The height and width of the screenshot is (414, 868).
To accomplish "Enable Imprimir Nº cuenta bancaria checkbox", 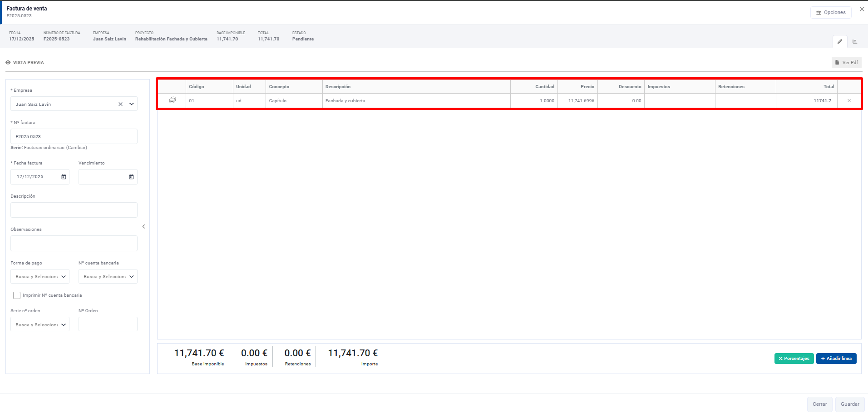I will tap(17, 295).
